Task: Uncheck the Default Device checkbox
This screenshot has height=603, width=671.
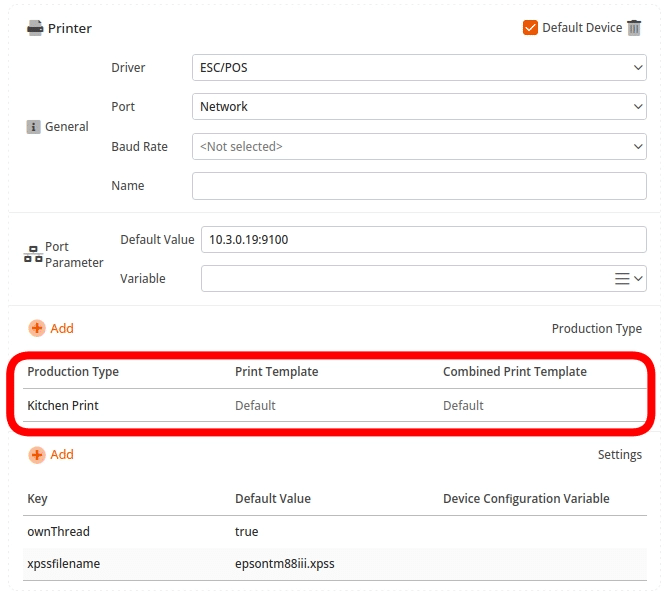Action: (x=530, y=28)
